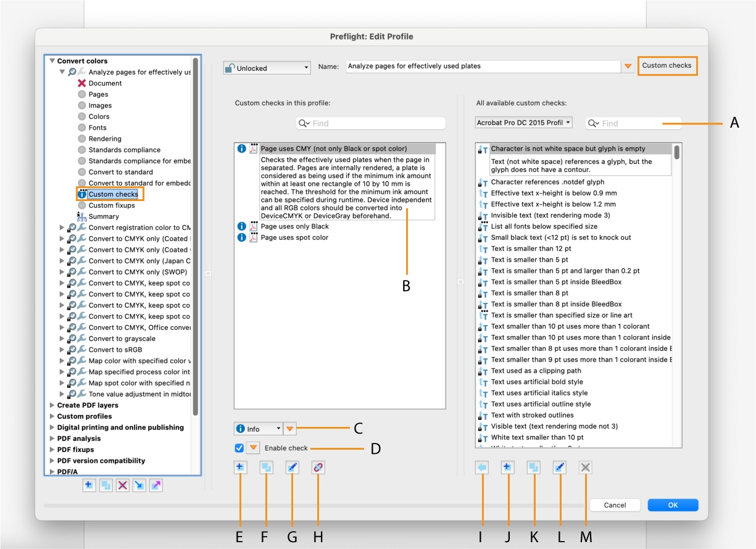Screen dimensions: 756x549
Task: Click the OK button
Action: point(672,505)
